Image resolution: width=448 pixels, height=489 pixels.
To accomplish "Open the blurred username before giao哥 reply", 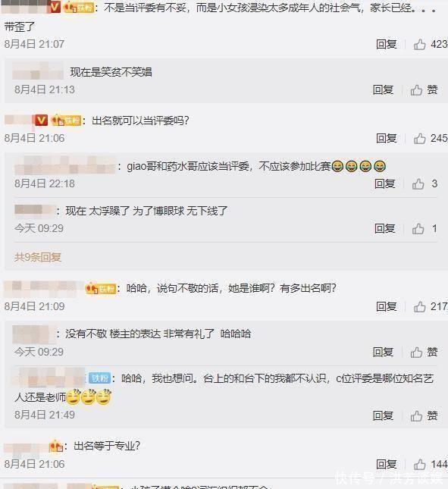I will click(x=64, y=165).
